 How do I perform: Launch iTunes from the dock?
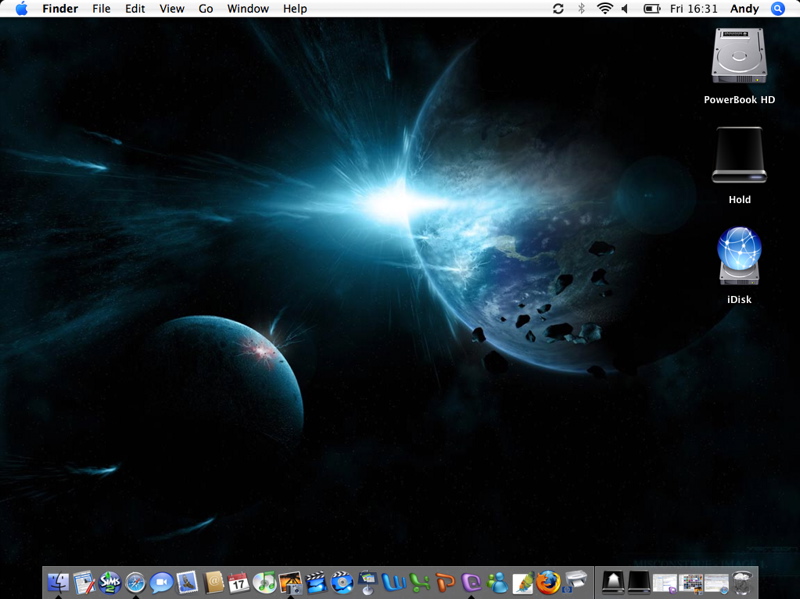[x=264, y=582]
